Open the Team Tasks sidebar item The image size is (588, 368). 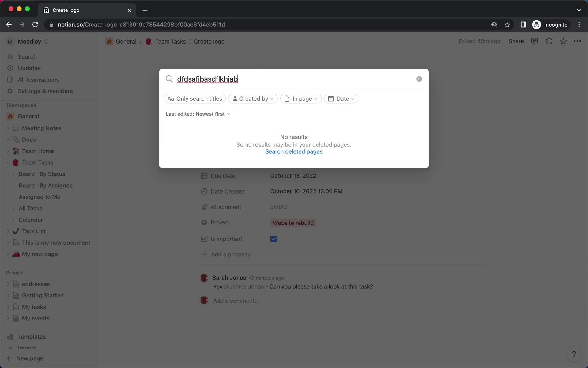tap(37, 162)
